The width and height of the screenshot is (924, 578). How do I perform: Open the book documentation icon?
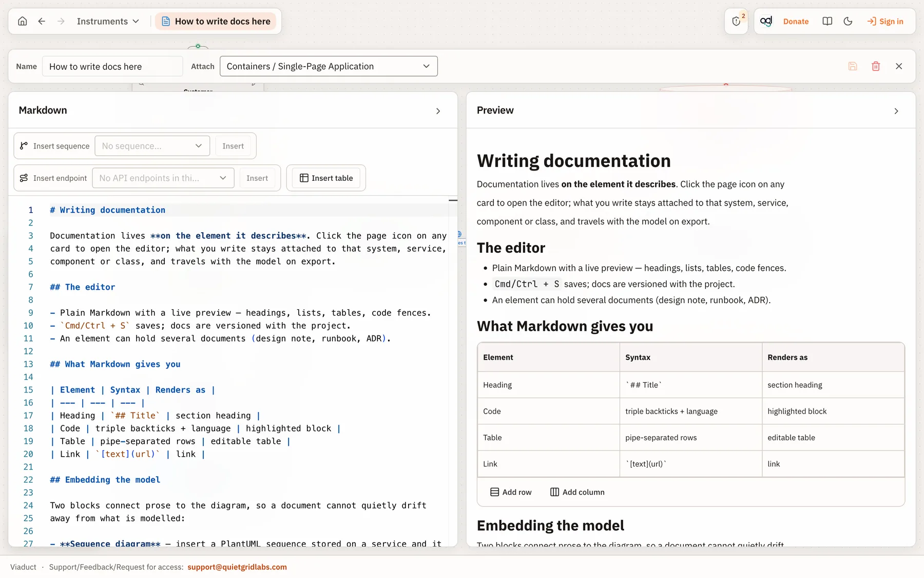(x=827, y=21)
